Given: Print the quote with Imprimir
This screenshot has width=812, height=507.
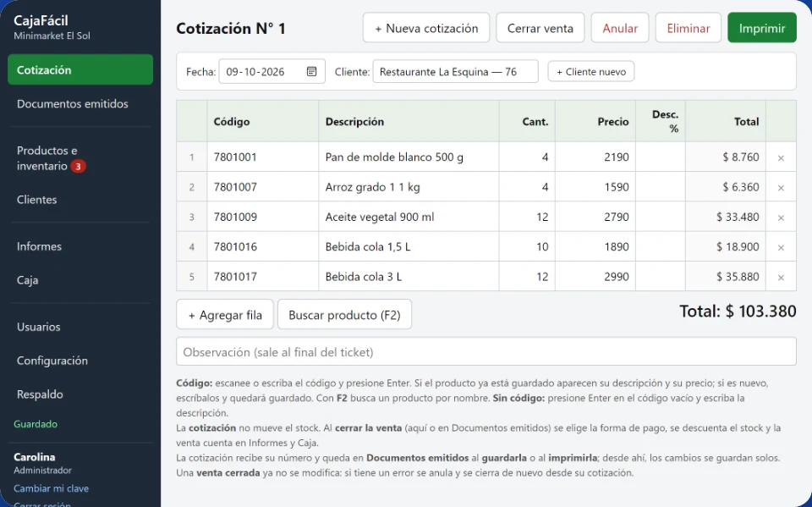Looking at the screenshot, I should [x=762, y=28].
